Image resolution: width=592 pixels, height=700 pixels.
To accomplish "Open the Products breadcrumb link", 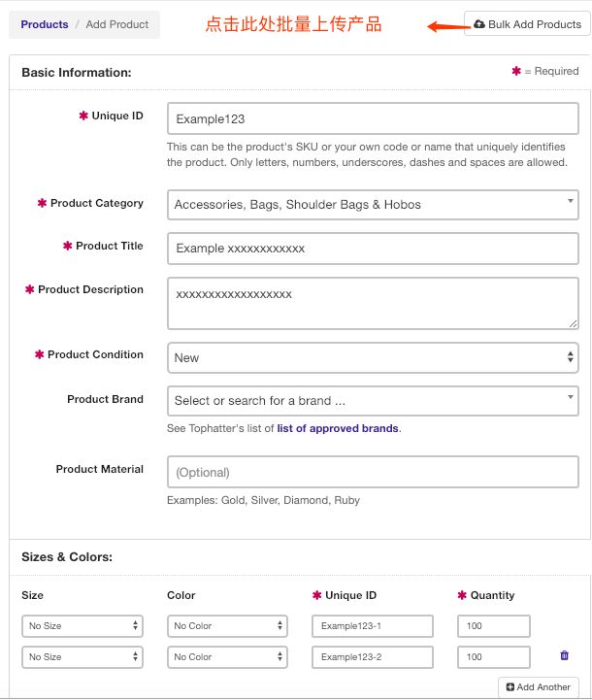I will (45, 24).
